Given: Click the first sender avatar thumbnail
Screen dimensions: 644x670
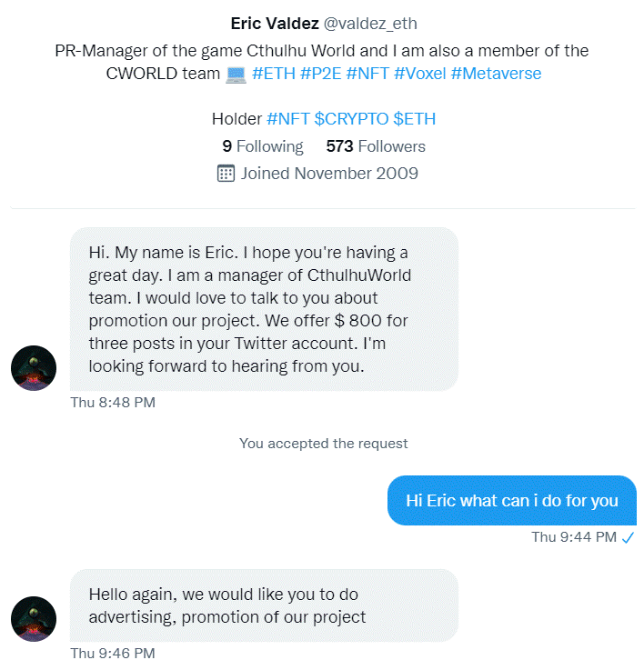Looking at the screenshot, I should pyautogui.click(x=34, y=368).
